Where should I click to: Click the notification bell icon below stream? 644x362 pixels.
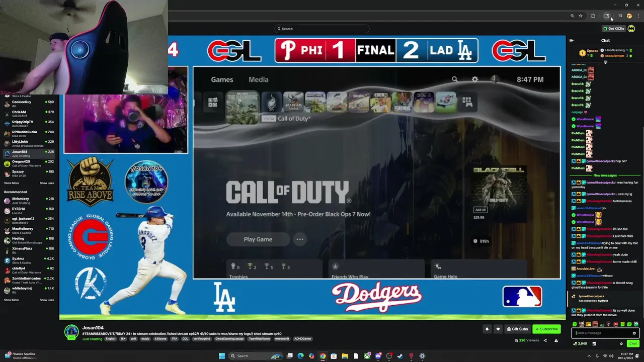point(487,329)
